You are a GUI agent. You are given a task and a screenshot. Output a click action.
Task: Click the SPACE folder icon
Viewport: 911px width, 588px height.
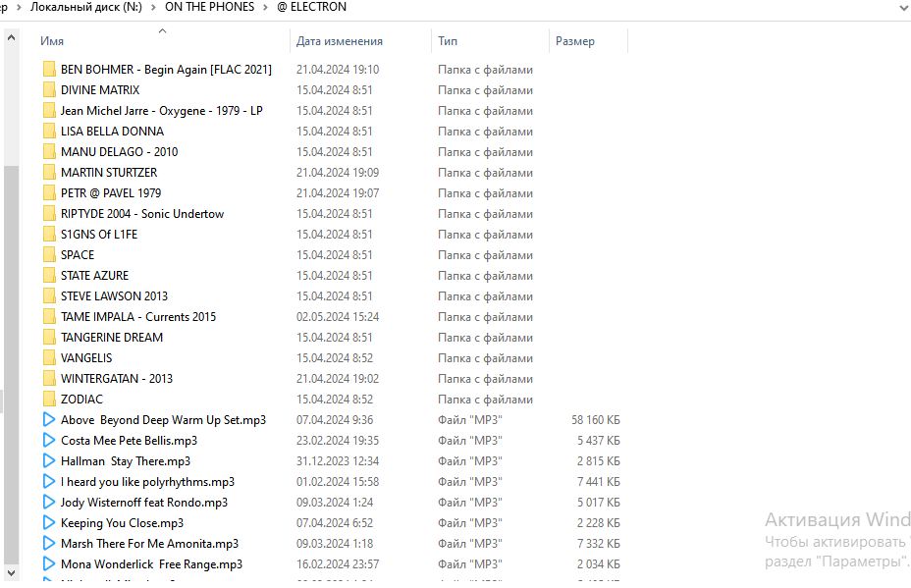[49, 255]
